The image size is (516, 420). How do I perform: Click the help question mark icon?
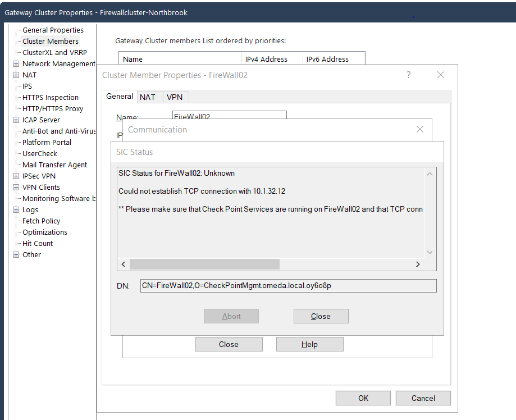click(x=408, y=75)
